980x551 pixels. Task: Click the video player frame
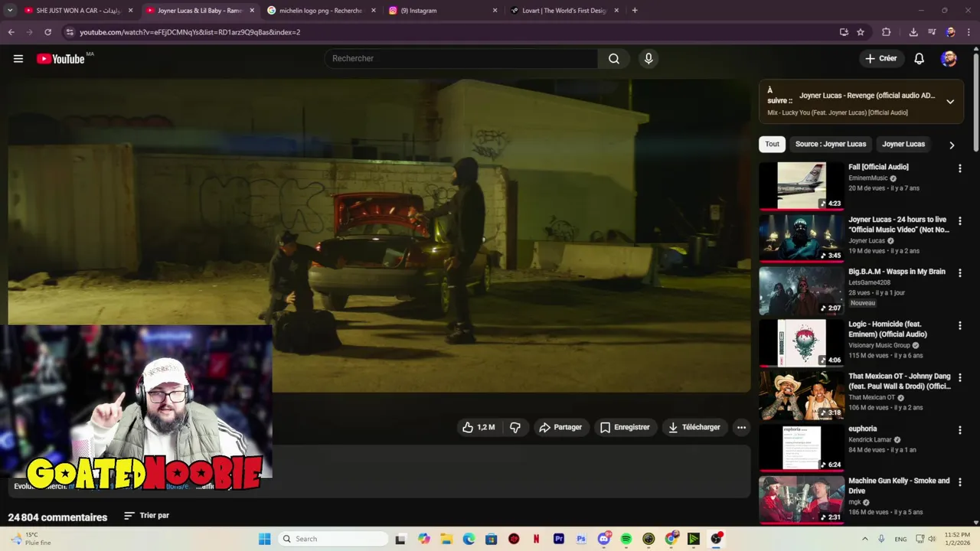379,236
